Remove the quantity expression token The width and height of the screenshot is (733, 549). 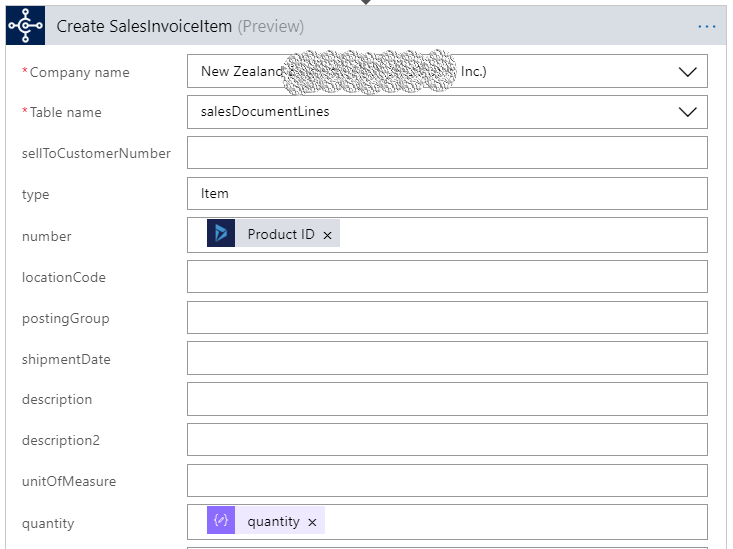pyautogui.click(x=312, y=522)
